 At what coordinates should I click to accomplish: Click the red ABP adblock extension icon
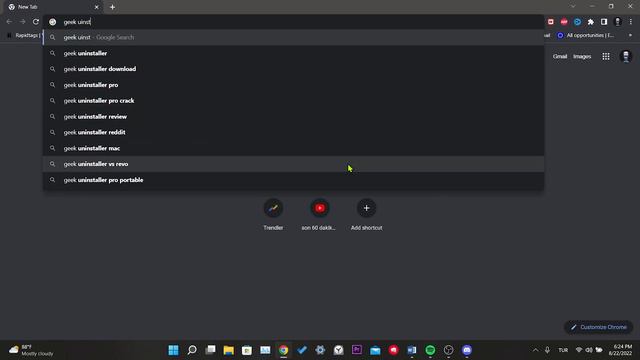click(564, 22)
